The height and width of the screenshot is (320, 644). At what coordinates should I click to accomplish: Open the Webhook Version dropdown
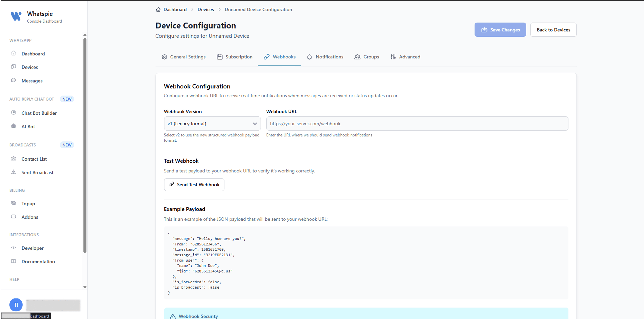point(212,124)
